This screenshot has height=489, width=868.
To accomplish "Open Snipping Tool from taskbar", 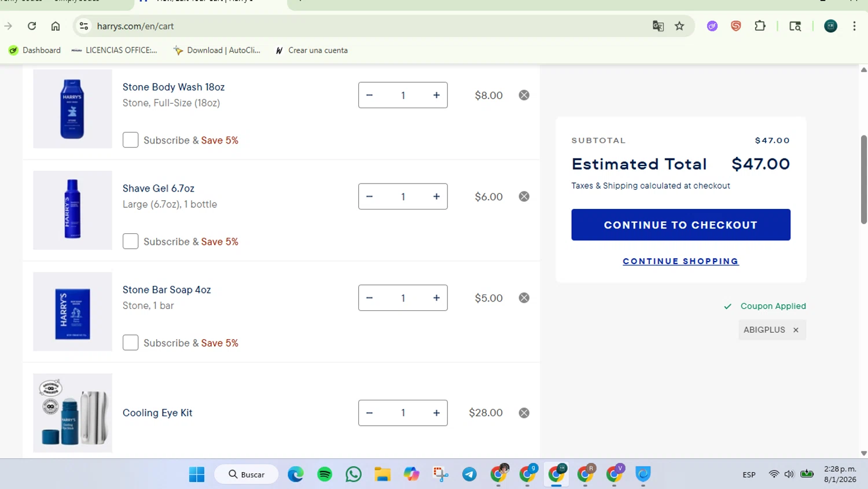I will tap(440, 475).
